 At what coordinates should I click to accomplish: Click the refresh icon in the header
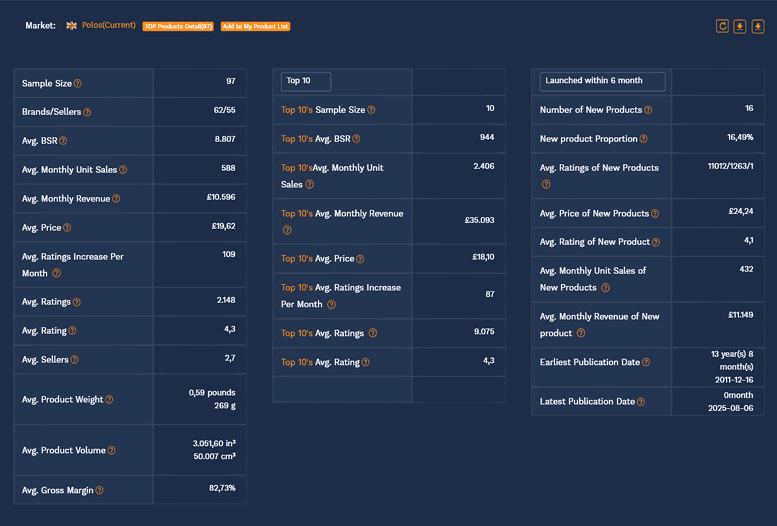click(722, 26)
